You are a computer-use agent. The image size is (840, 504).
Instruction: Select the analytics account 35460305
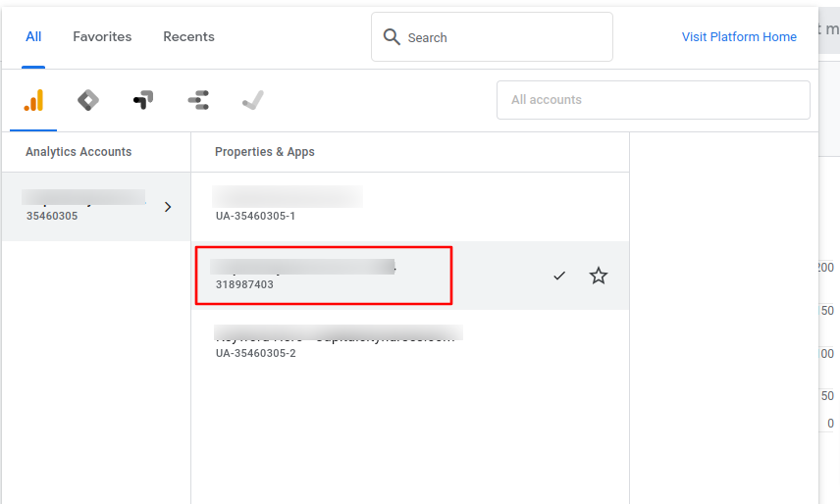click(96, 207)
